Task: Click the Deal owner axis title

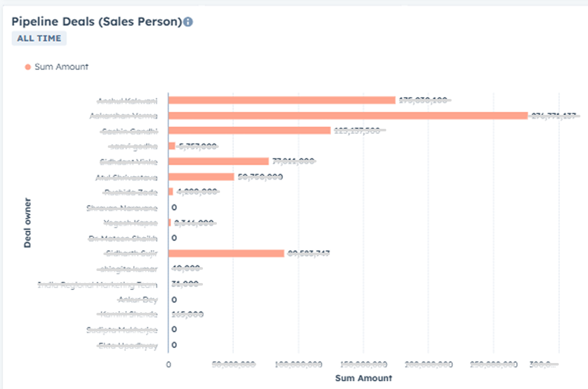Action: point(27,223)
